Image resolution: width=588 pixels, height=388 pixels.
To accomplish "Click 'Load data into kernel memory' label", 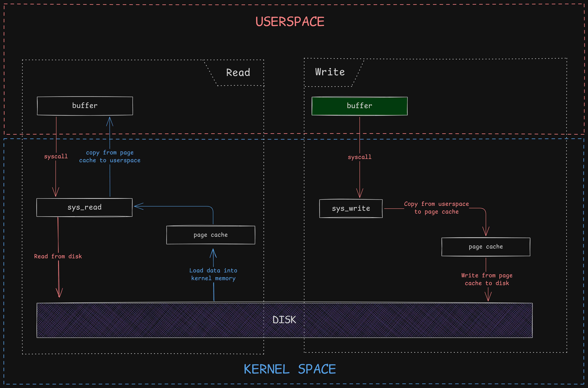I will 213,274.
